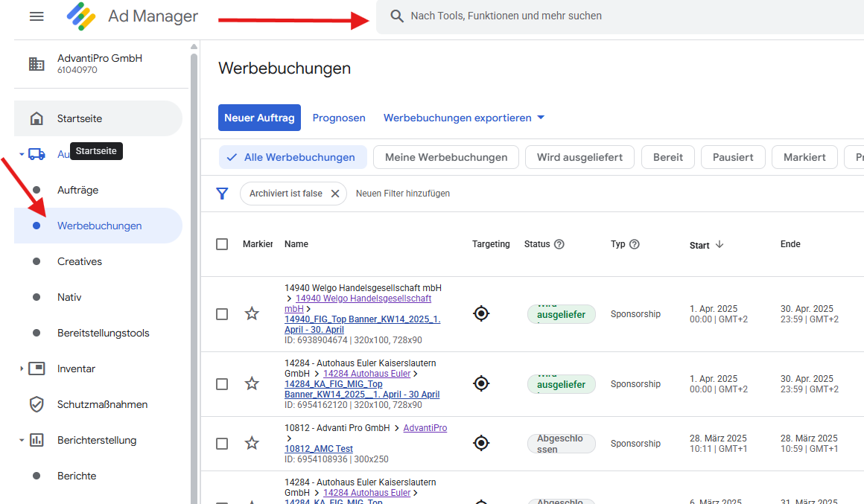Open 14284_KA_FIG_MIG_Top Banner_KW14_2025 link
The width and height of the screenshot is (864, 504).
coord(361,389)
